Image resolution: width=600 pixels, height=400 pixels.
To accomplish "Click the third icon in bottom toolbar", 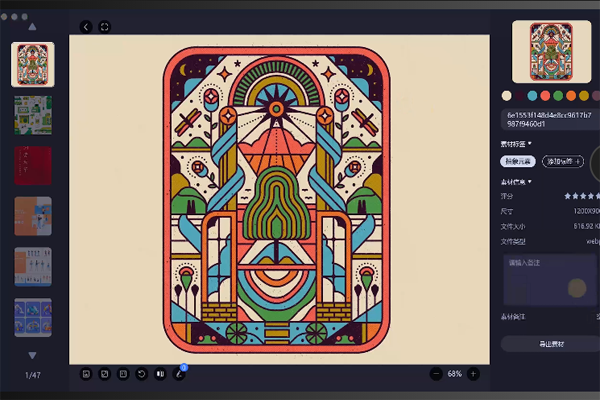I will click(123, 374).
